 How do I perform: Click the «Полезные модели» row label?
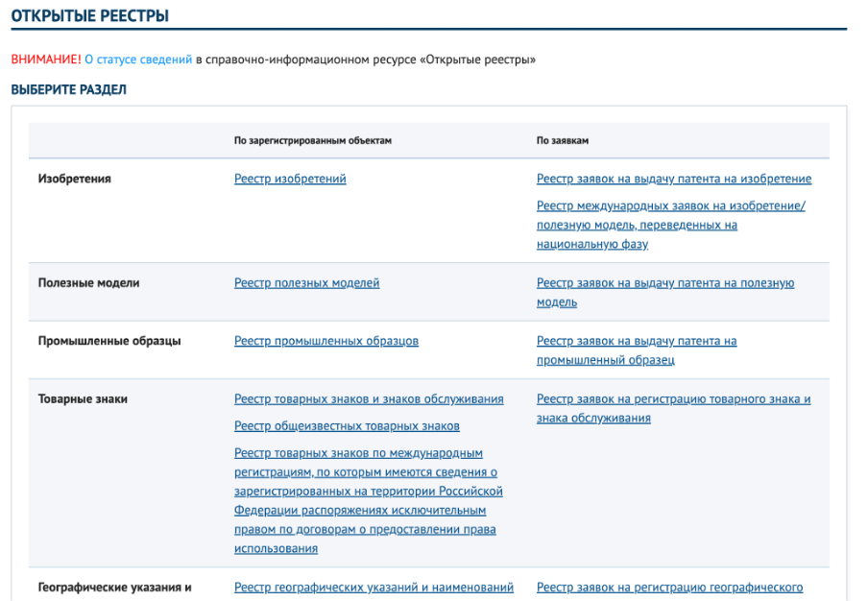point(88,283)
